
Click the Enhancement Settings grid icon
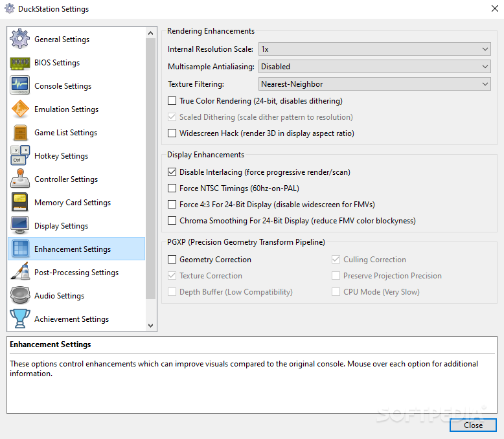pos(20,249)
